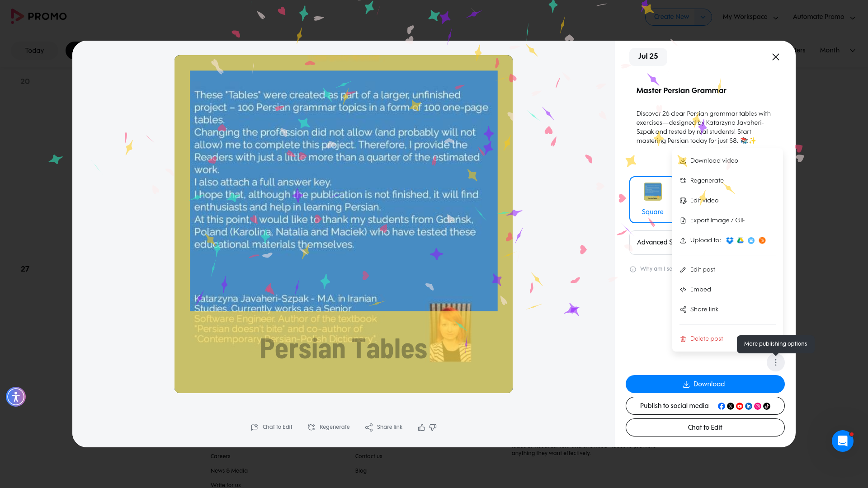
Task: Click the thumbs down icon
Action: pyautogui.click(x=433, y=427)
